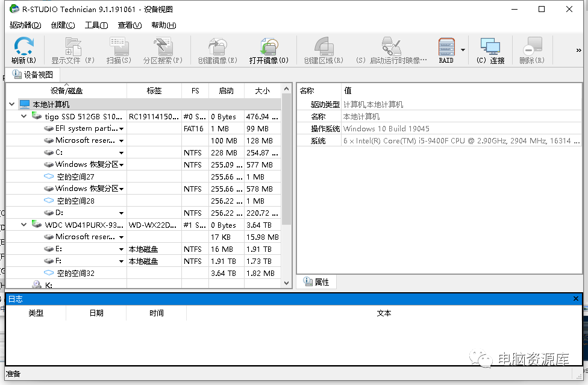This screenshot has width=588, height=385.
Task: Close the 日志 log panel
Action: tap(576, 298)
